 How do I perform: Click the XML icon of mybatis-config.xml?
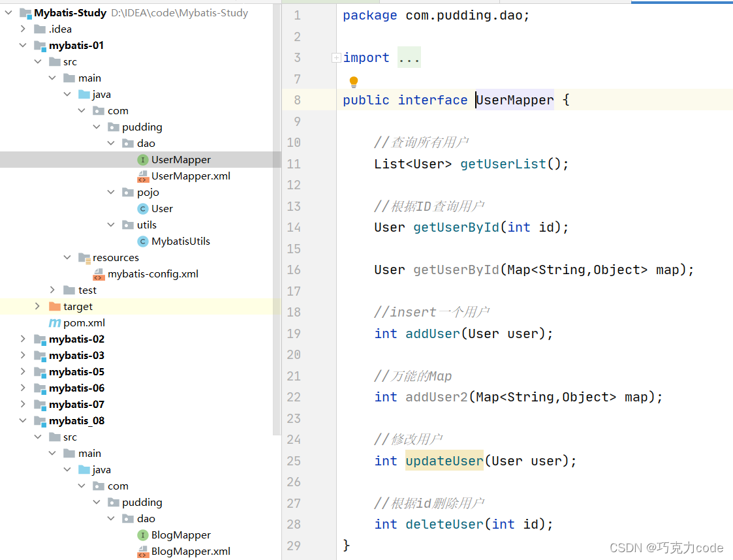tap(99, 274)
